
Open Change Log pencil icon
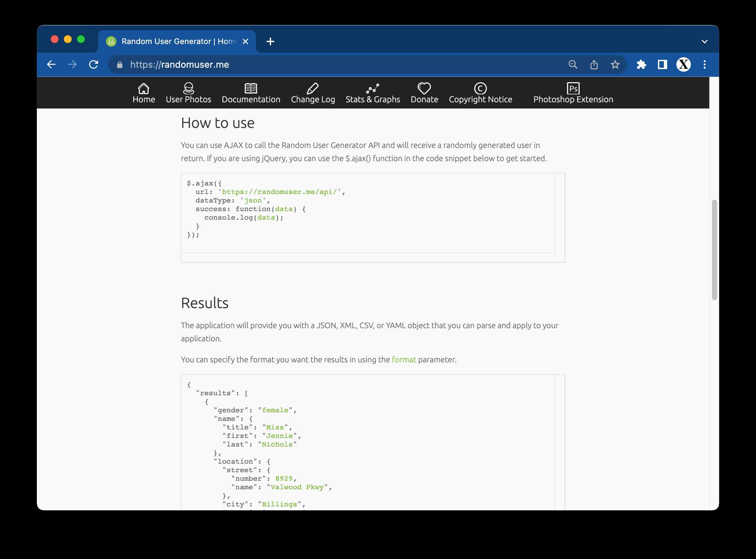click(313, 89)
